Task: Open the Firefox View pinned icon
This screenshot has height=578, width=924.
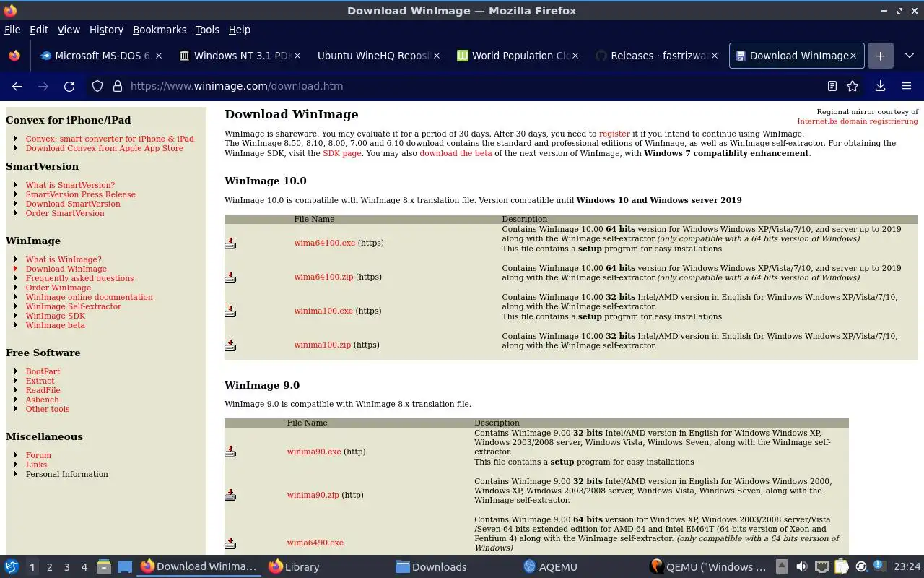Action: pos(14,56)
